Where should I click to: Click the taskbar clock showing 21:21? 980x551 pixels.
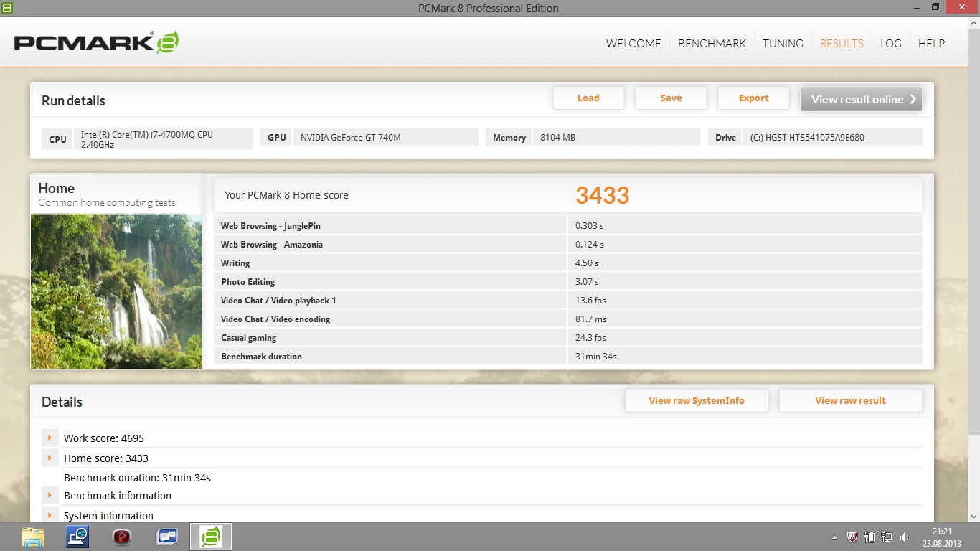pyautogui.click(x=941, y=537)
